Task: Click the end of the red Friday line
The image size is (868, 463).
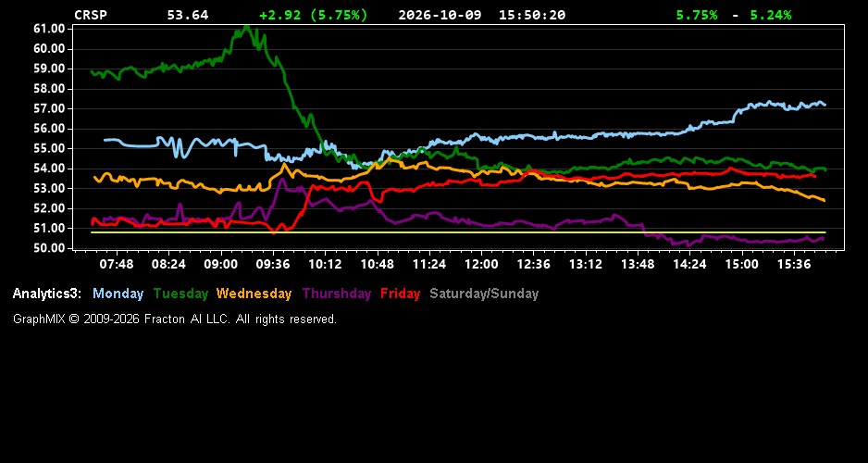Action: tap(813, 176)
